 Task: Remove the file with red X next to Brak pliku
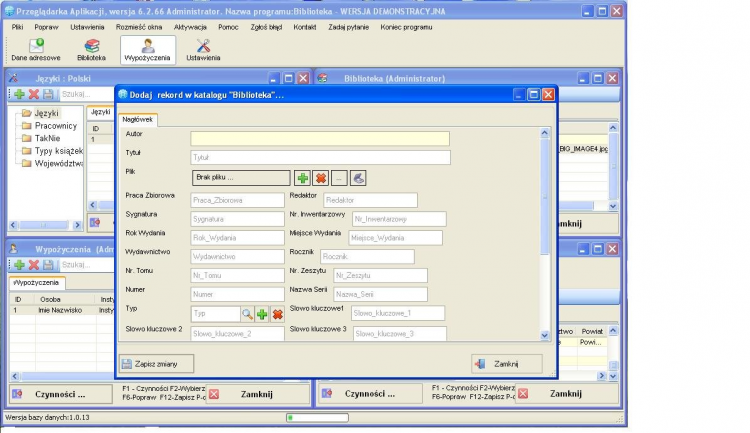[x=320, y=178]
